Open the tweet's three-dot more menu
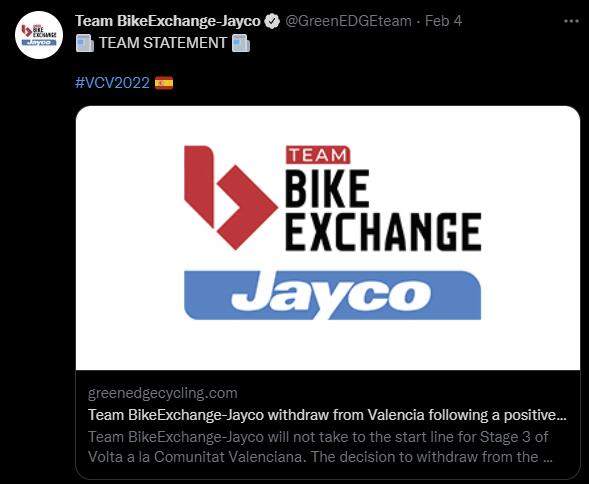 571,21
